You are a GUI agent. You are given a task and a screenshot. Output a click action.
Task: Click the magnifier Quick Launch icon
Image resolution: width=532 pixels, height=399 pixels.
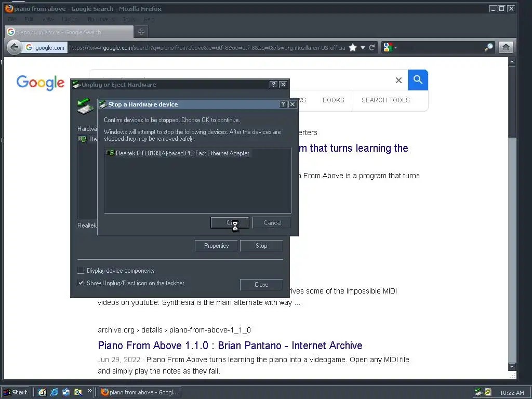(x=78, y=392)
